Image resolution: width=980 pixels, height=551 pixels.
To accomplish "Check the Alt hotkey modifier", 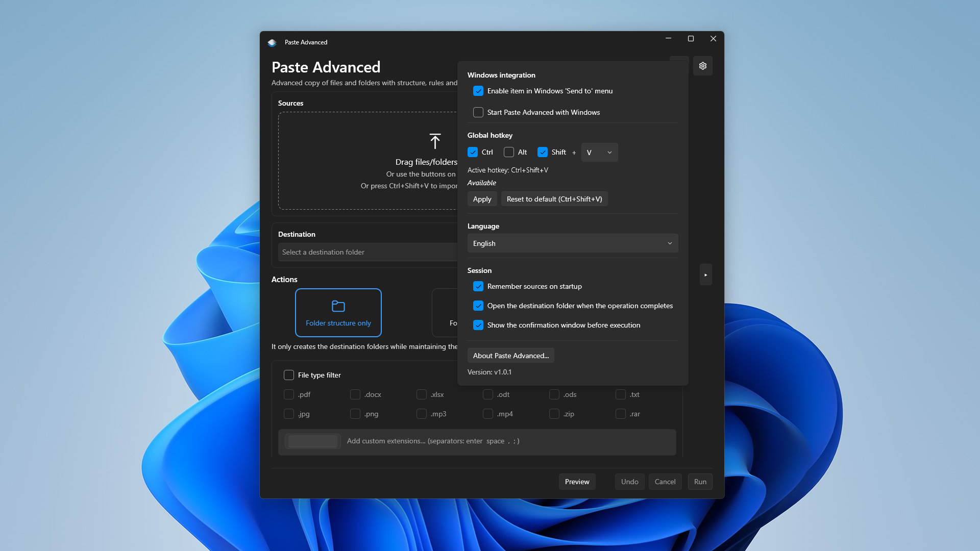I will click(x=509, y=152).
